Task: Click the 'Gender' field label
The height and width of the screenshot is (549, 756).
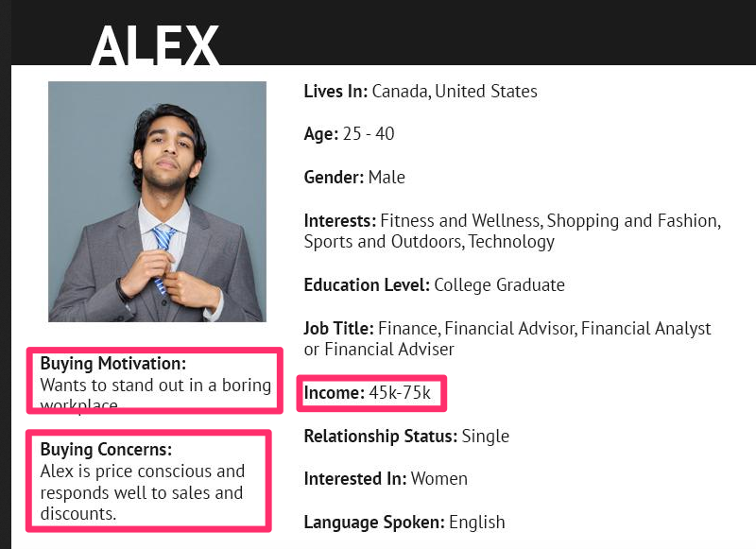Action: (x=334, y=178)
